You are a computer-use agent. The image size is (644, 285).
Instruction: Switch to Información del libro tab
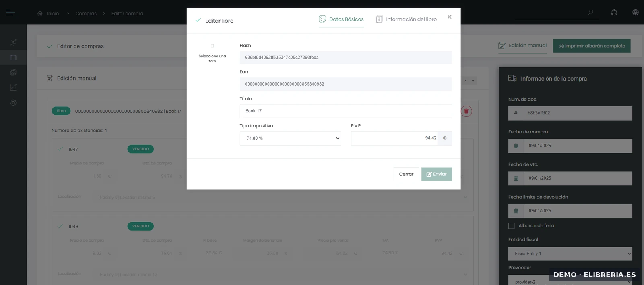pyautogui.click(x=406, y=19)
